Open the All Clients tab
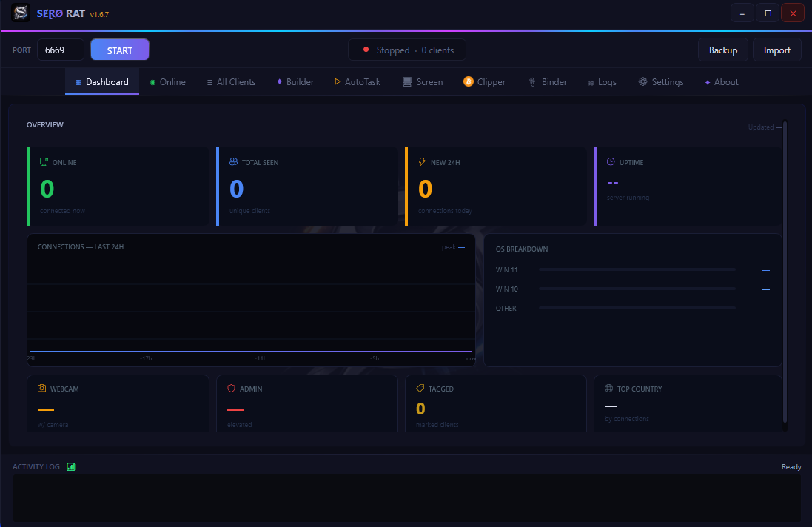Image resolution: width=812 pixels, height=527 pixels. 231,82
